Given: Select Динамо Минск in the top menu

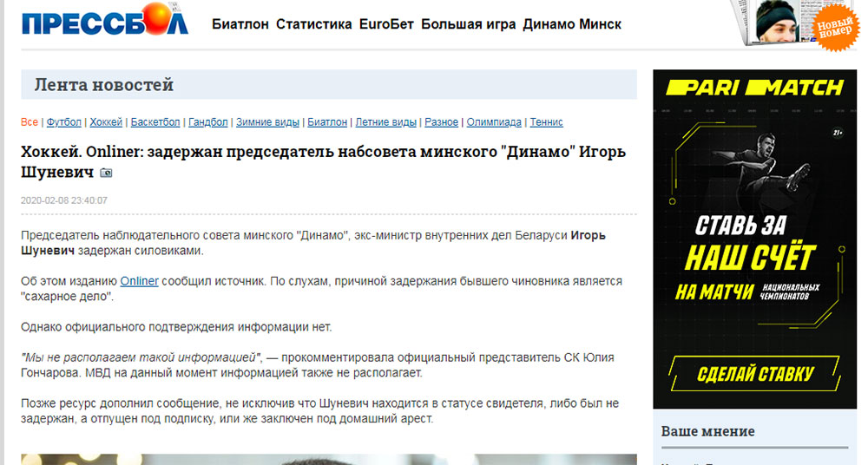Looking at the screenshot, I should tap(572, 24).
